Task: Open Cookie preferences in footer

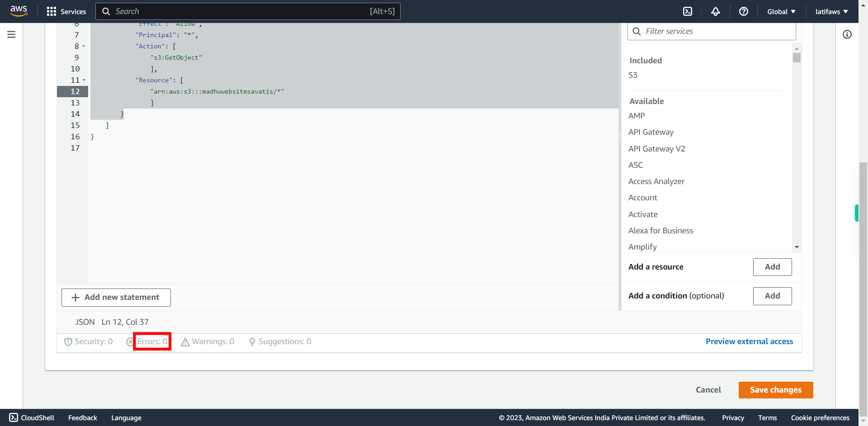Action: (x=820, y=418)
